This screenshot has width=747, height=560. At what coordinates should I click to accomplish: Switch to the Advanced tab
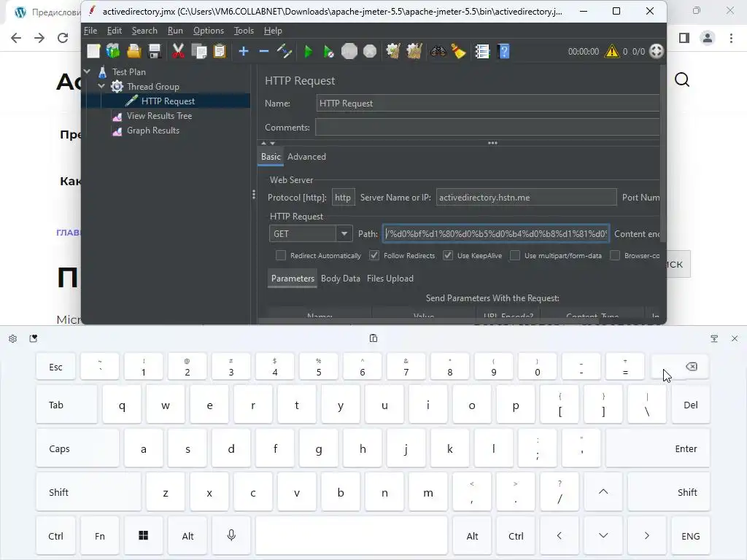[306, 157]
